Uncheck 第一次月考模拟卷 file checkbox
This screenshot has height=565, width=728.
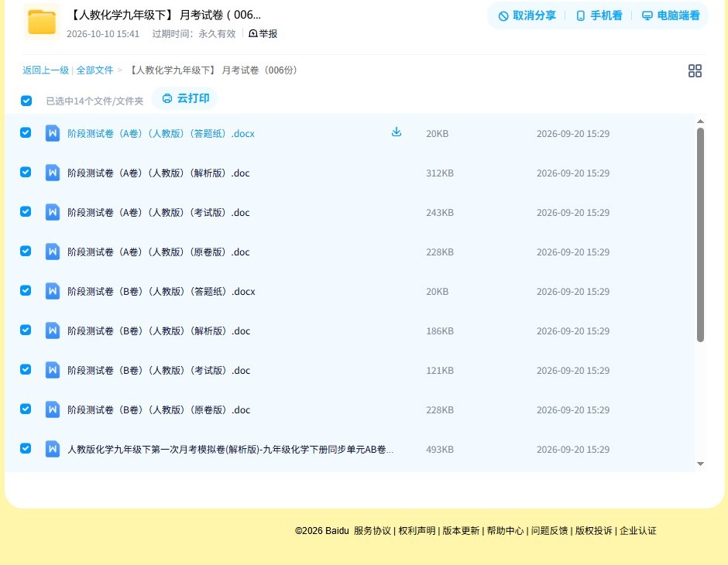coord(26,448)
